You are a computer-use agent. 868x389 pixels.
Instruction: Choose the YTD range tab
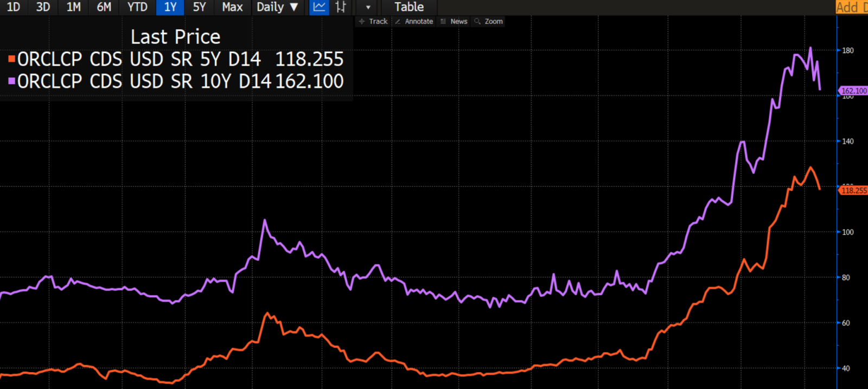(x=137, y=7)
